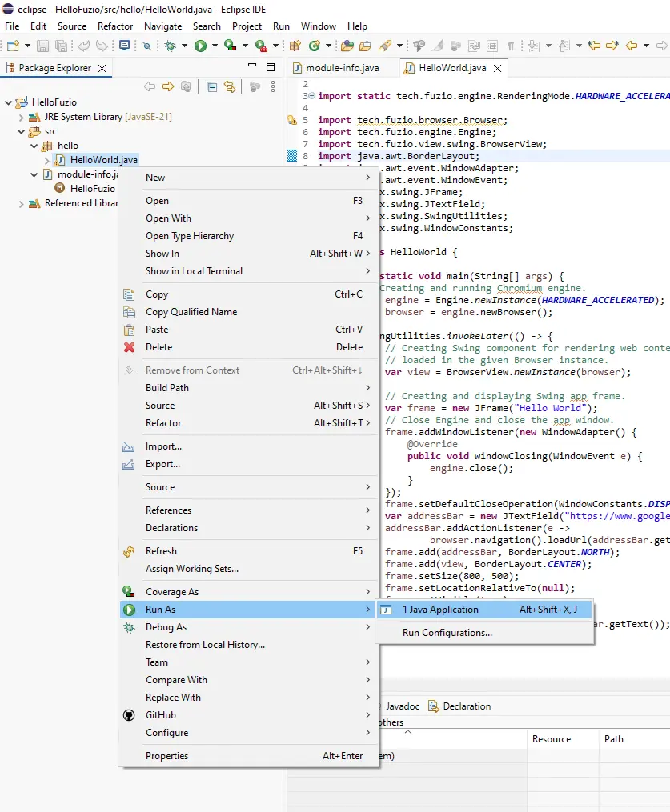Open the New wizard dropdown arrow
The height and width of the screenshot is (812, 670).
coord(27,46)
